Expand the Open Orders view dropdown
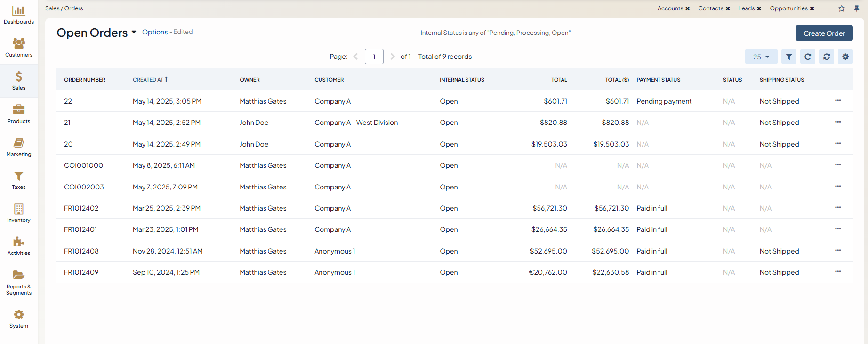The image size is (868, 344). click(x=134, y=32)
